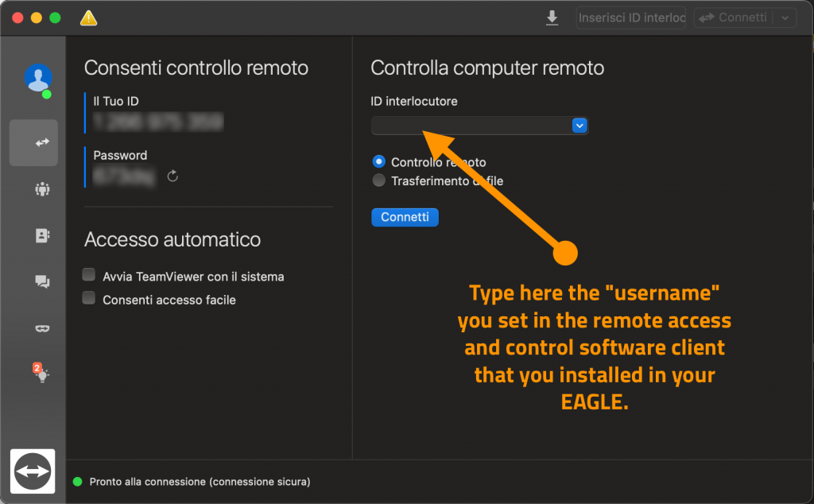Select the Trasferimento di file radio button
814x504 pixels.
379,180
